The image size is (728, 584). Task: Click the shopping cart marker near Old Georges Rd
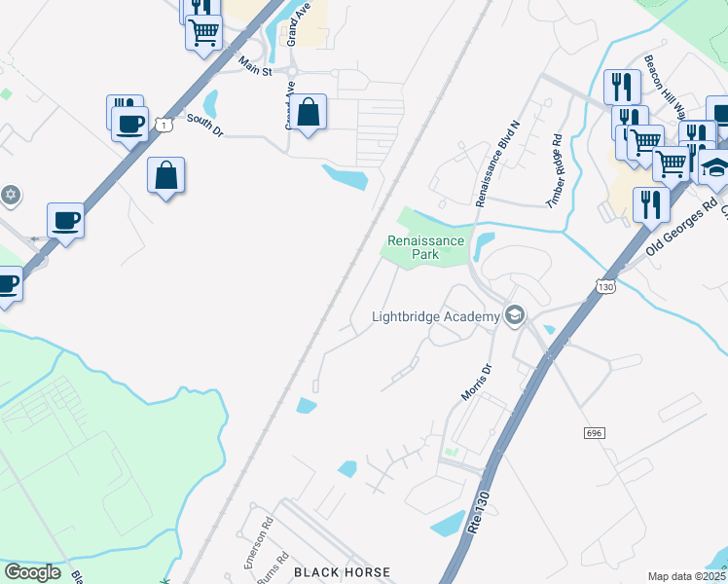tap(671, 164)
